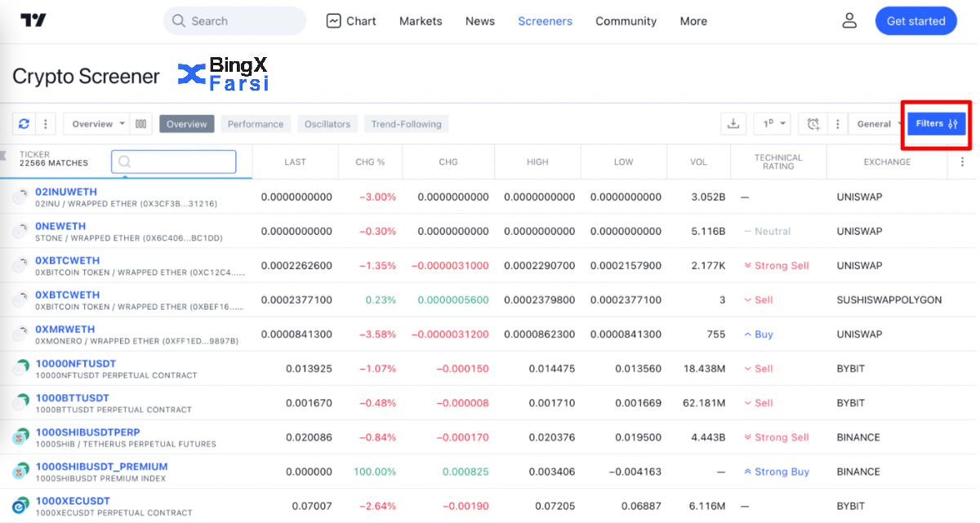Click the flag icon beside the TICKER header

click(x=4, y=155)
